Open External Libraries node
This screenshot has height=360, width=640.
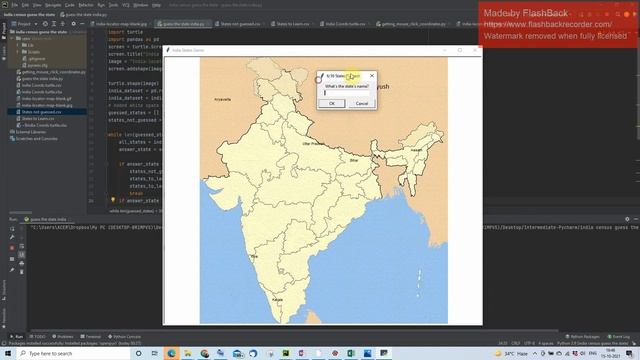tap(28, 132)
